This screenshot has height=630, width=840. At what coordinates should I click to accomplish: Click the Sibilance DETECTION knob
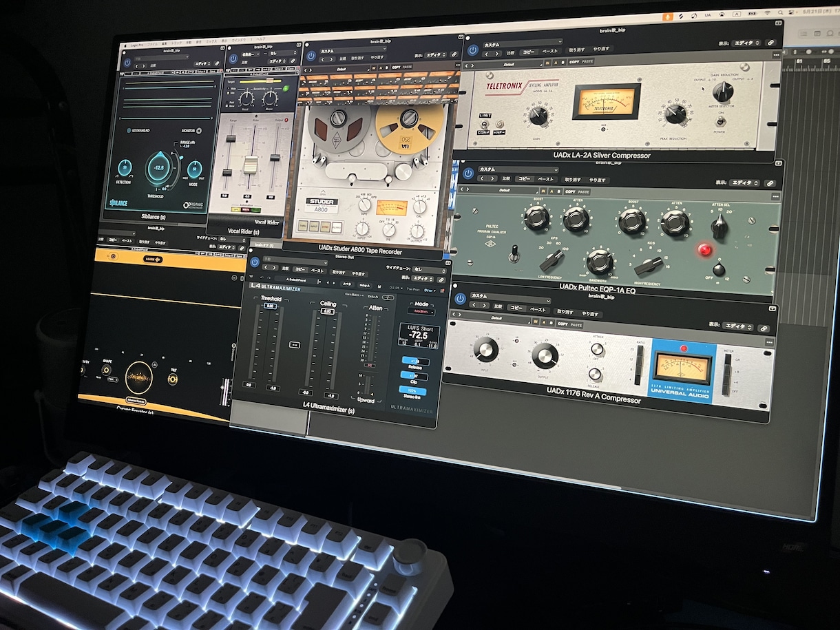point(125,168)
